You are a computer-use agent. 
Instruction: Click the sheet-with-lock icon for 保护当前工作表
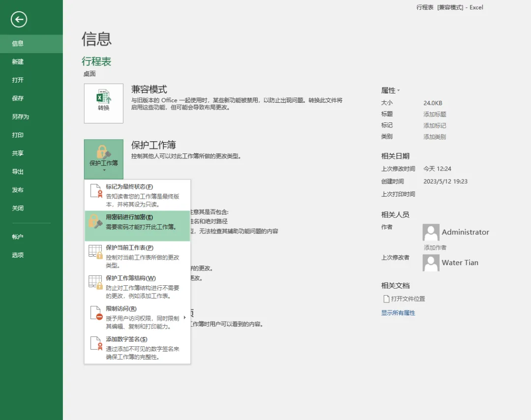(95, 252)
